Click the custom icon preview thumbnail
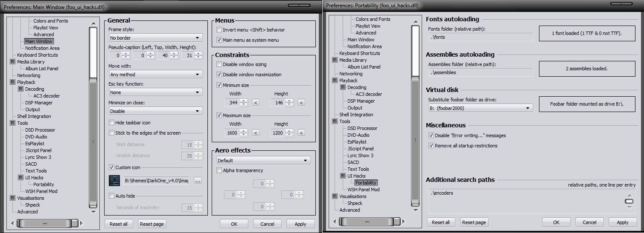The height and width of the screenshot is (233, 644). pos(115,181)
